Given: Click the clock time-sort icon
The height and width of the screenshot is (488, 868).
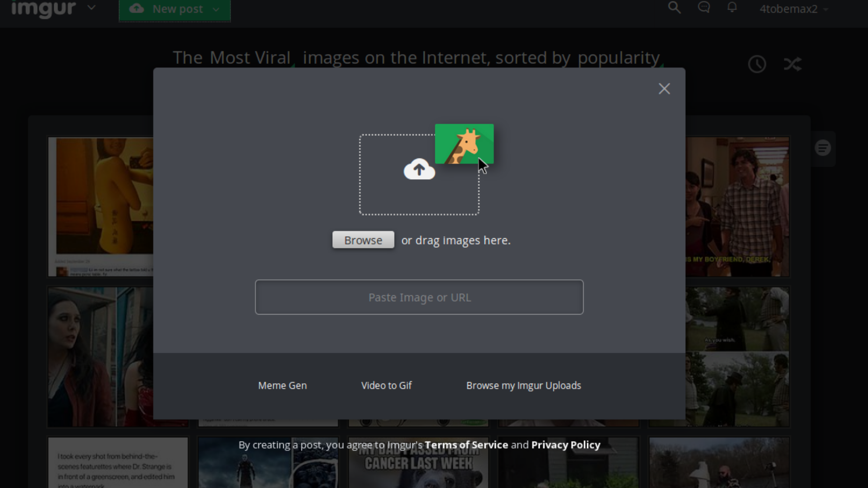Looking at the screenshot, I should tap(757, 64).
